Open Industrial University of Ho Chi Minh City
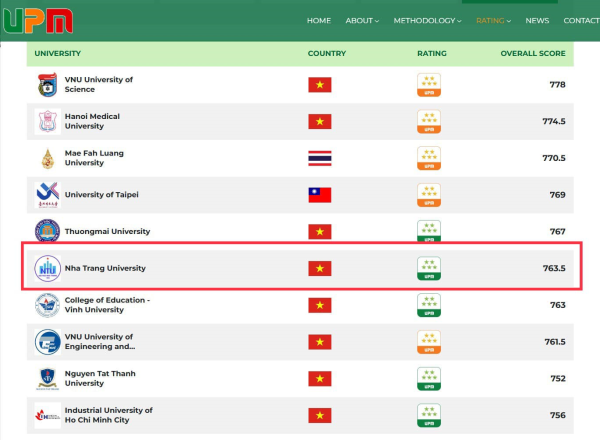The height and width of the screenshot is (440, 600). click(x=108, y=415)
